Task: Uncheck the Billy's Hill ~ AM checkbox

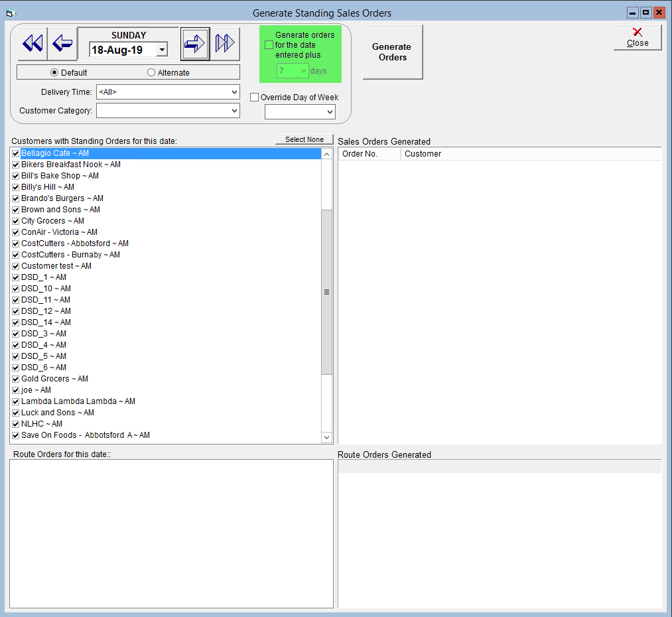Action: point(16,187)
